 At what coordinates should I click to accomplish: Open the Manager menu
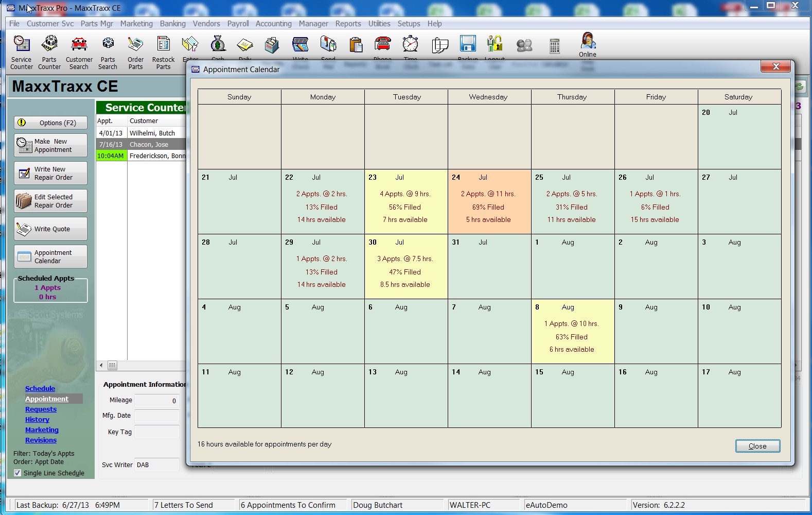tap(313, 24)
